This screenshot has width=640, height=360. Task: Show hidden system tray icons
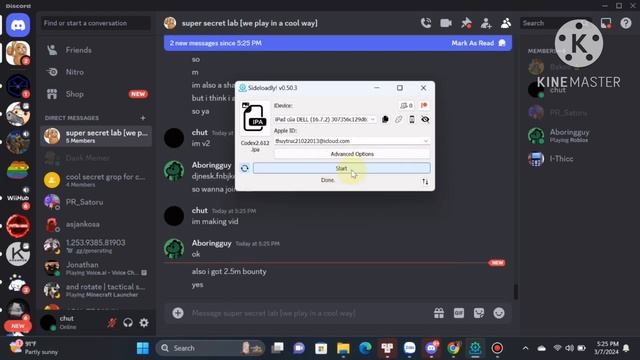pos(525,348)
